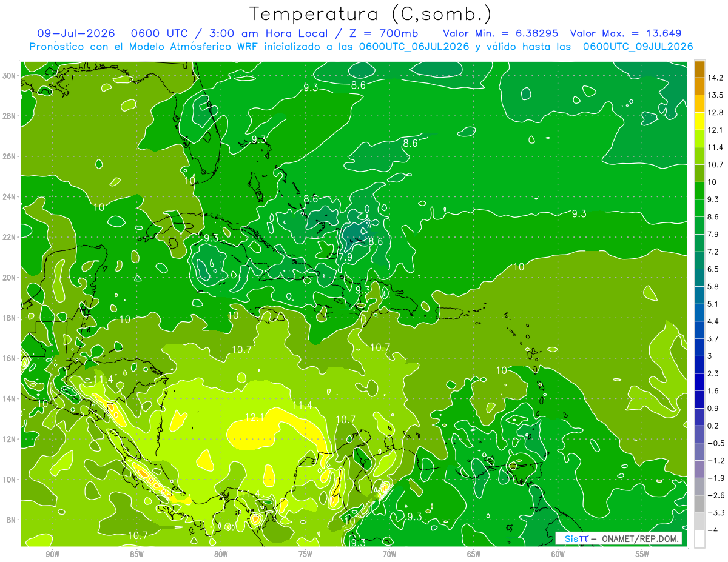Click the teal color bar segment between 5.8 and 6.5
This screenshot has width=728, height=562.
click(699, 277)
